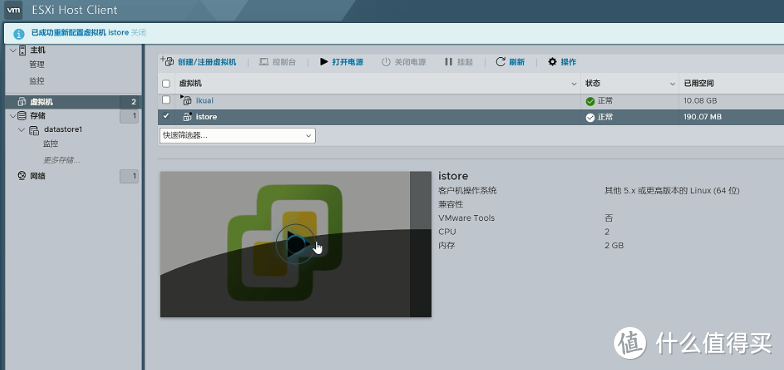Click the istore VM icon
This screenshot has height=370, width=784.
188,116
